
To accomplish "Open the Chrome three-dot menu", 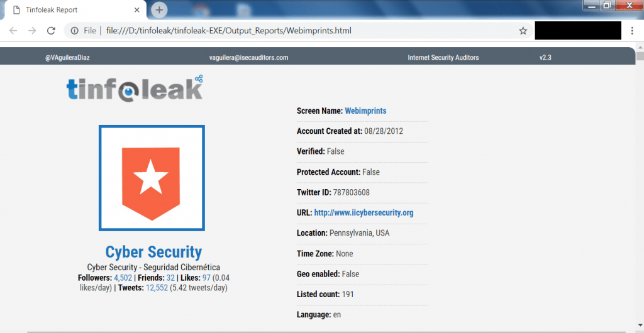I will click(x=633, y=31).
